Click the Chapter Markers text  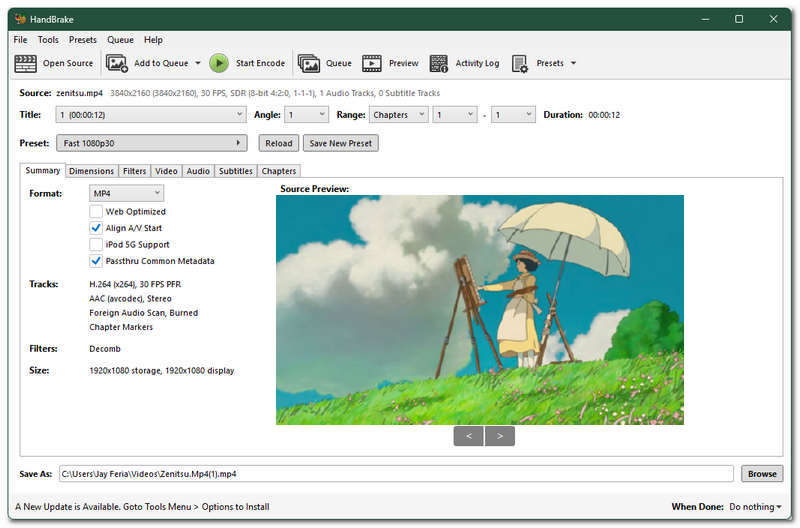121,327
